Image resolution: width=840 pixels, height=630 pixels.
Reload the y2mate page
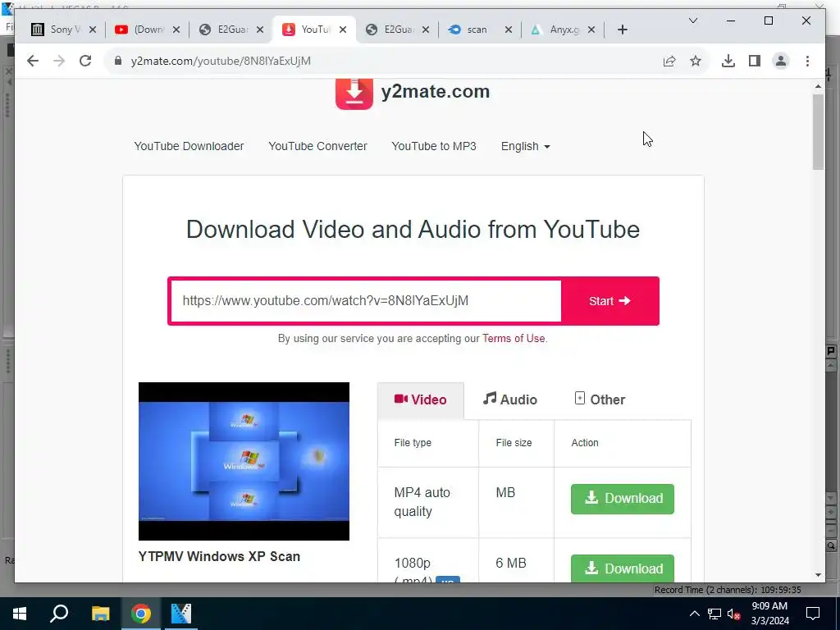(x=85, y=61)
